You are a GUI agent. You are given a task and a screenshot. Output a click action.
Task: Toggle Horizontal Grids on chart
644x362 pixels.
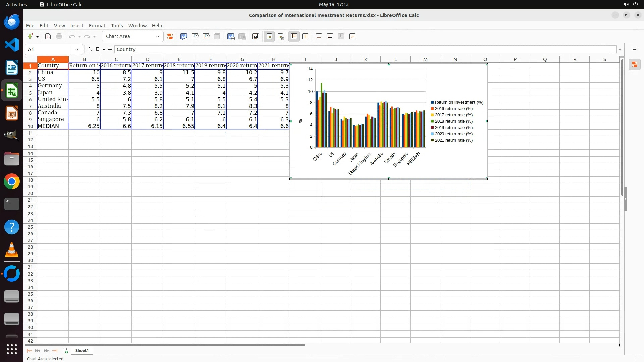tap(294, 36)
